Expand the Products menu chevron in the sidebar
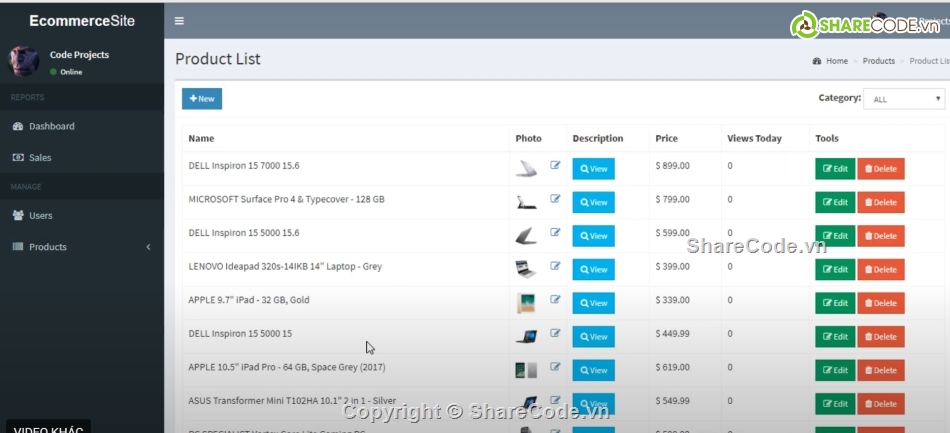Image resolution: width=950 pixels, height=433 pixels. point(148,247)
